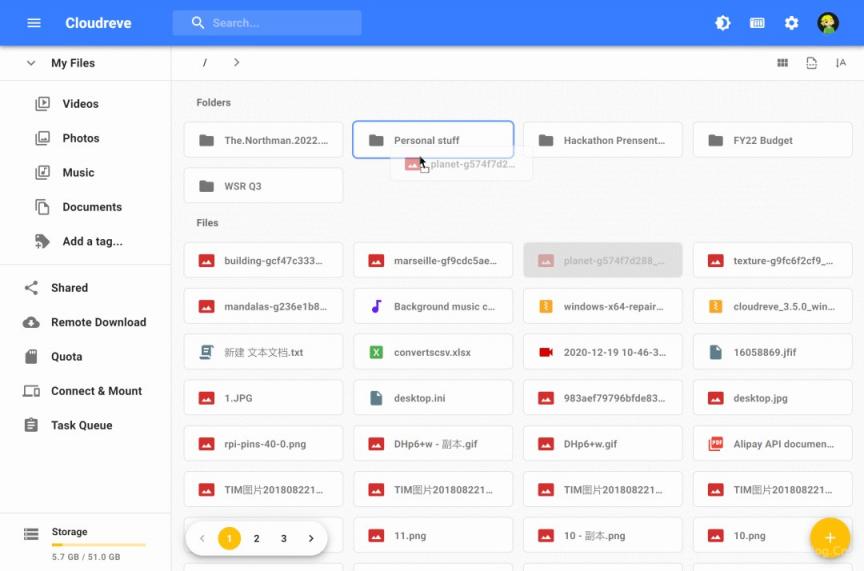Screen dimensions: 864x571
Task: Go to page 2
Action: coord(256,538)
